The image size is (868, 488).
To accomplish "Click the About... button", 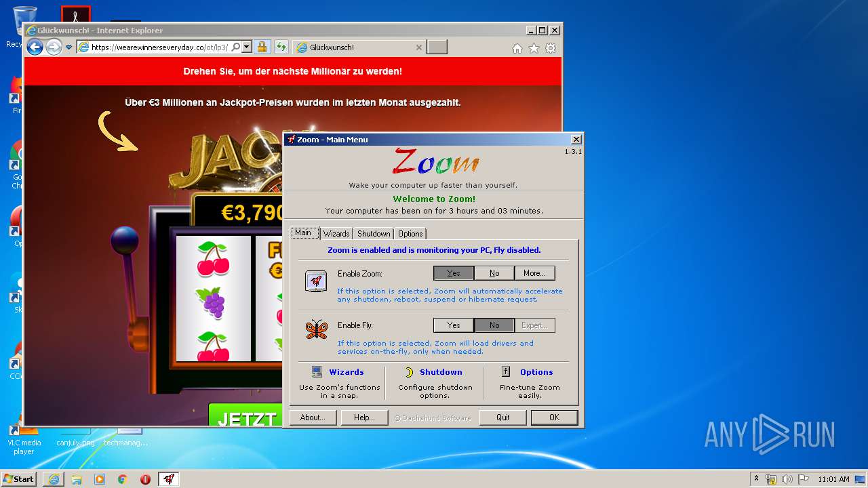I will [313, 418].
